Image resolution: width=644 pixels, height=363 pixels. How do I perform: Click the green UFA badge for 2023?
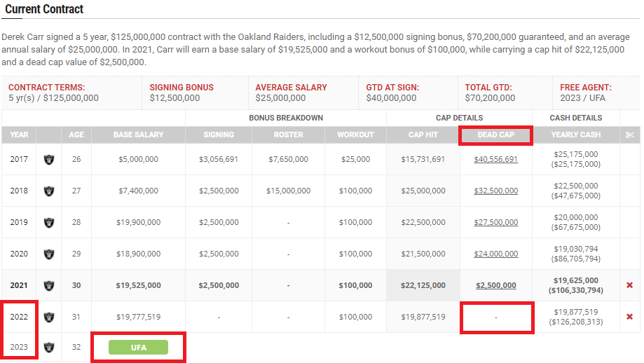point(139,347)
